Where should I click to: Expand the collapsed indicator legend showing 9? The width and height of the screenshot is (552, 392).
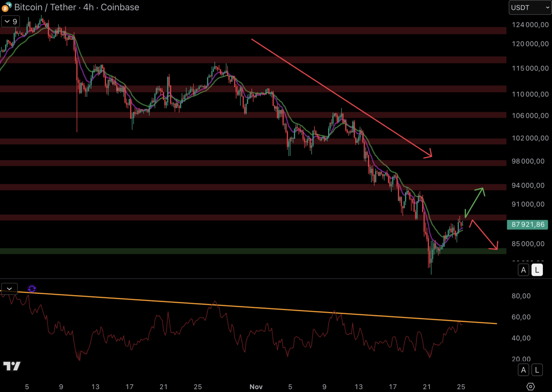pyautogui.click(x=11, y=21)
